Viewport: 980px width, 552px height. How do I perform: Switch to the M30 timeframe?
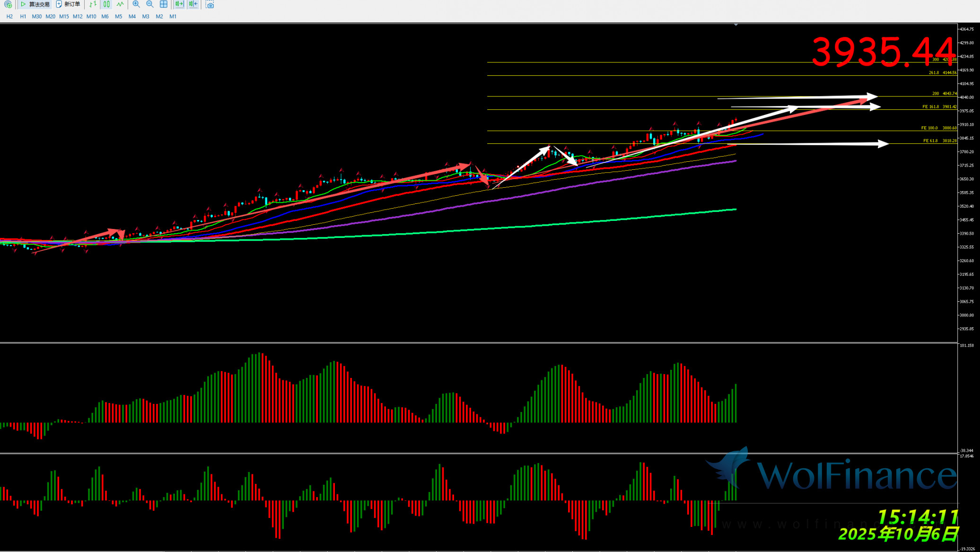tap(37, 17)
